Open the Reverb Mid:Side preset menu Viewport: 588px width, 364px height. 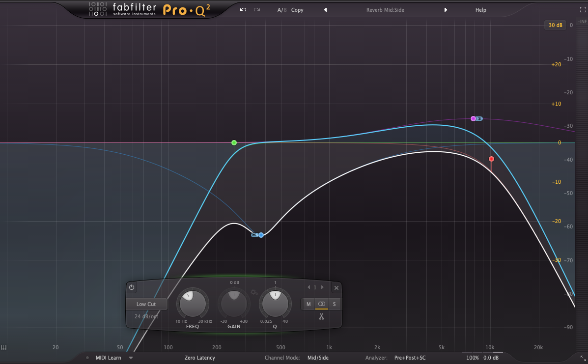point(385,10)
